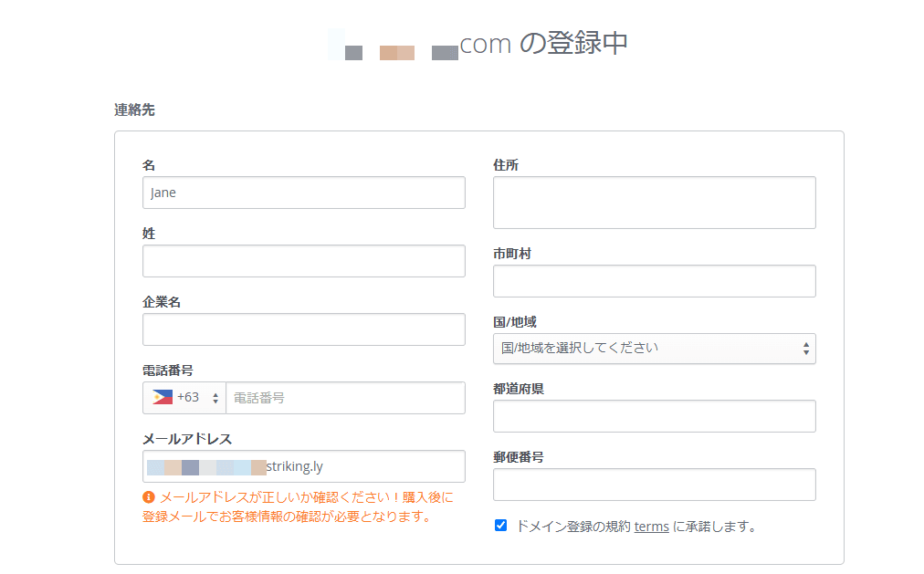924x574 pixels.
Task: Focus the 姓 last name field
Action: [x=303, y=261]
